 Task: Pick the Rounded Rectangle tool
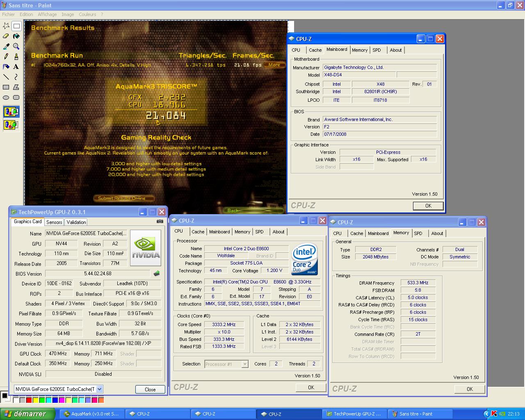click(16, 97)
